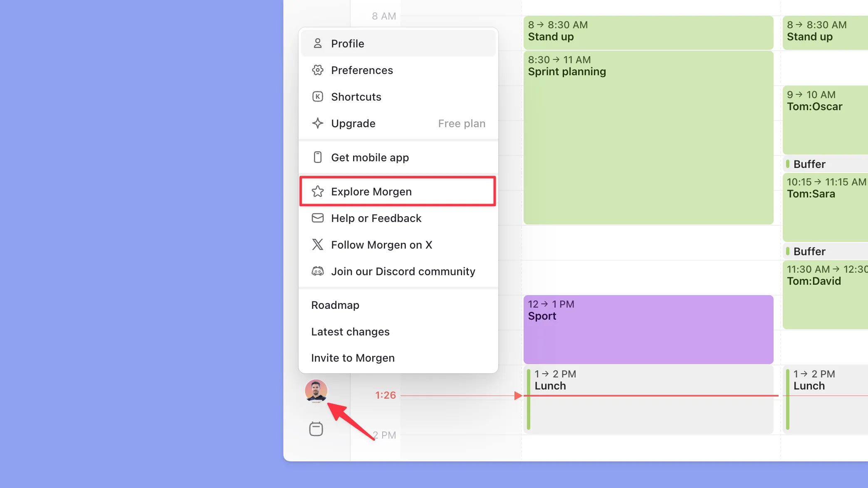Open the purple Sport event

(648, 330)
